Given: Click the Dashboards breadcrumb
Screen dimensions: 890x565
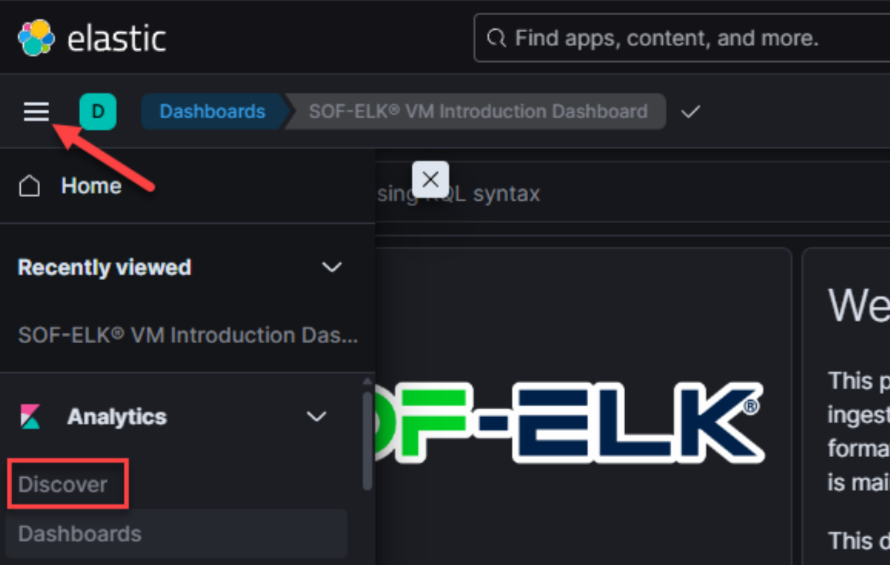Looking at the screenshot, I should (212, 112).
